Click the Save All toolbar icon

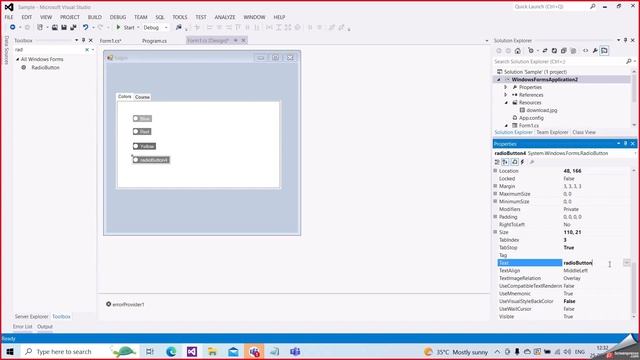click(x=73, y=27)
